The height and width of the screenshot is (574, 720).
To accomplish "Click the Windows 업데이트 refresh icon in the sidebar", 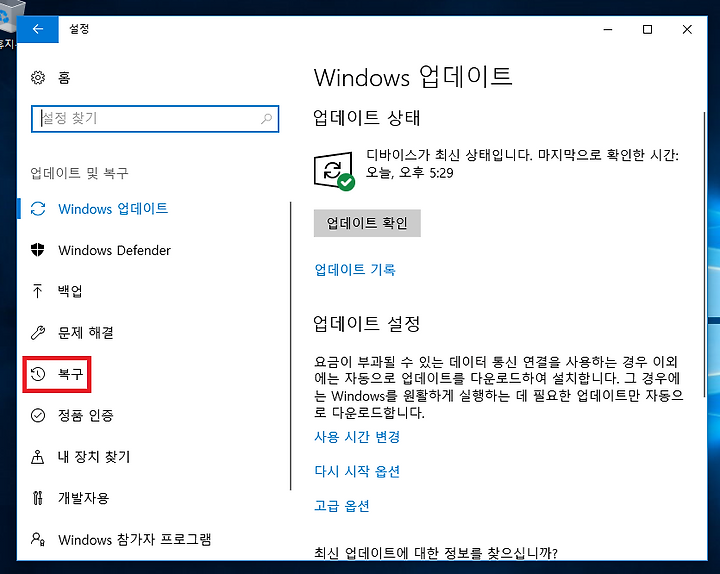I will click(x=38, y=209).
